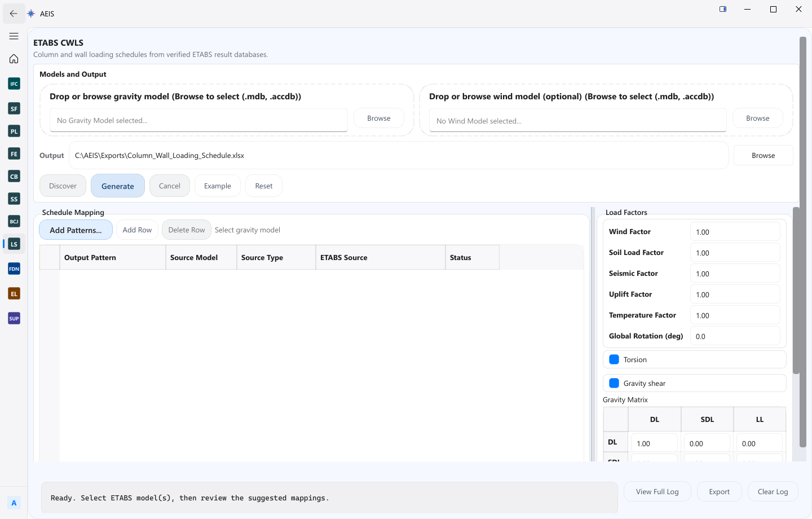The width and height of the screenshot is (812, 519).
Task: Select the LS module in sidebar
Action: pyautogui.click(x=14, y=244)
